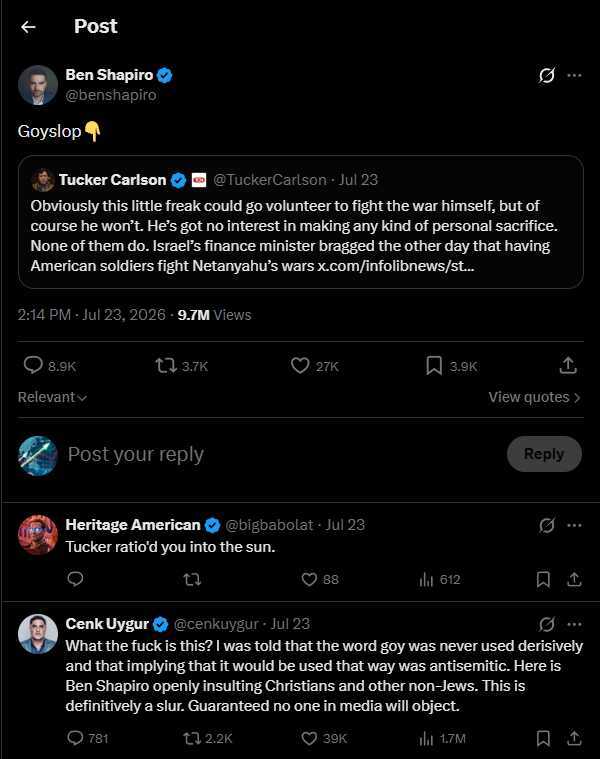Go back with the left arrow icon
The image size is (600, 759).
click(28, 27)
